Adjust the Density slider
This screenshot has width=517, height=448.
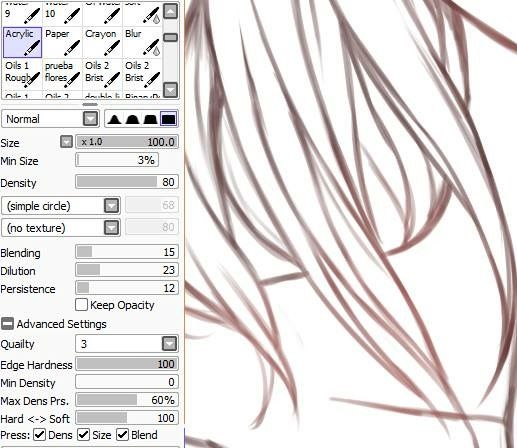point(127,182)
